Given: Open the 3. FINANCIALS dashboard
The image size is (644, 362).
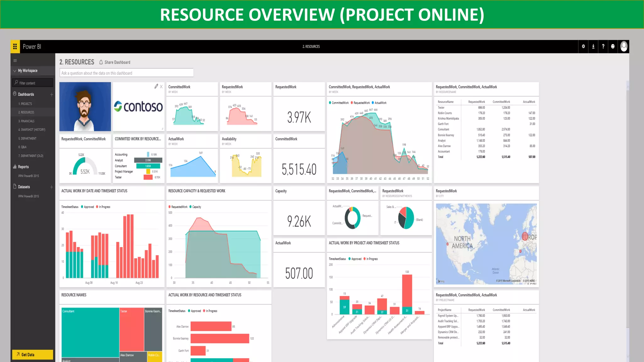Looking at the screenshot, I should [x=26, y=121].
